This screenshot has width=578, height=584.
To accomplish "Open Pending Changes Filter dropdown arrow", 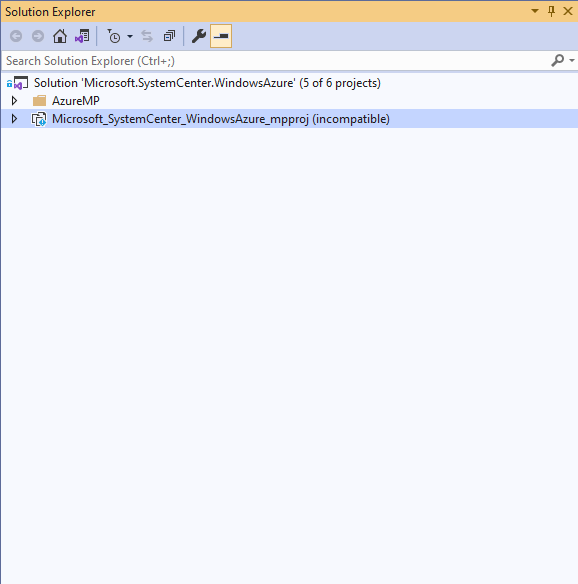I will [x=130, y=36].
